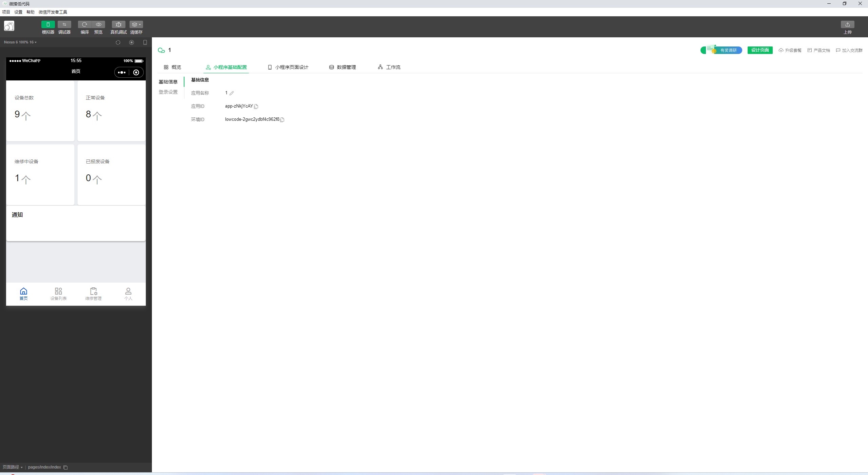Click the preview (预览) eye icon
Screen dimensions: 868x475
click(x=98, y=25)
